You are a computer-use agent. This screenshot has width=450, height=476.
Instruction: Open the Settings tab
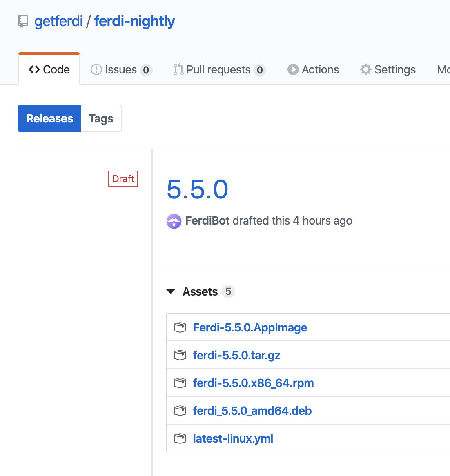tap(388, 69)
